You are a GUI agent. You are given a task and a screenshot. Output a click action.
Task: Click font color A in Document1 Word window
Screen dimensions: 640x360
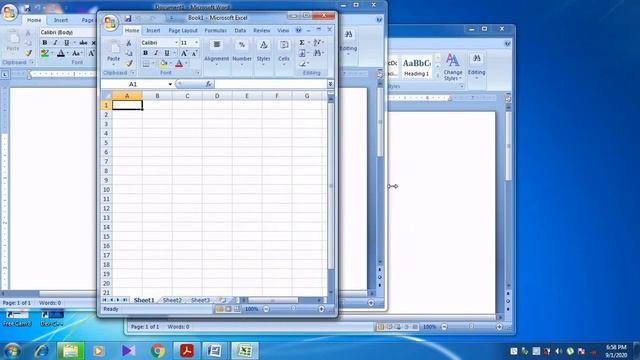pos(61,53)
